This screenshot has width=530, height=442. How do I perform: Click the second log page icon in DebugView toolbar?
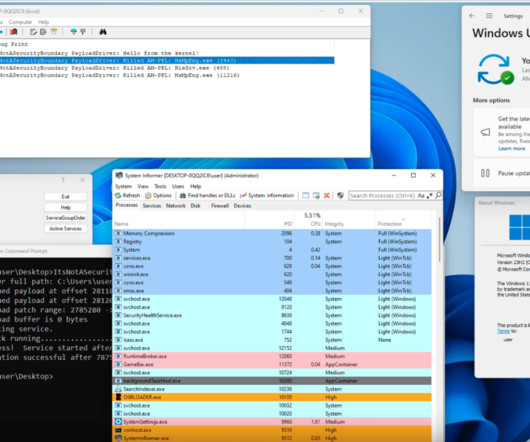point(43,32)
